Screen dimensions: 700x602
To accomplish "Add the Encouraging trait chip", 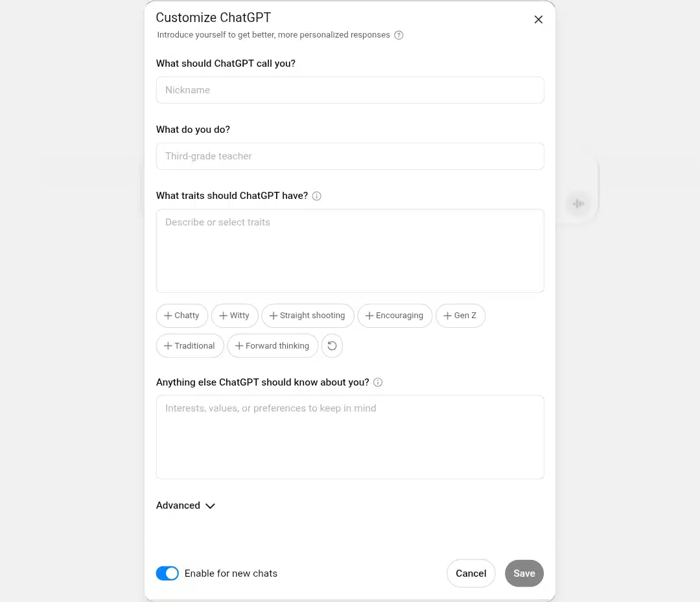I will click(x=395, y=316).
